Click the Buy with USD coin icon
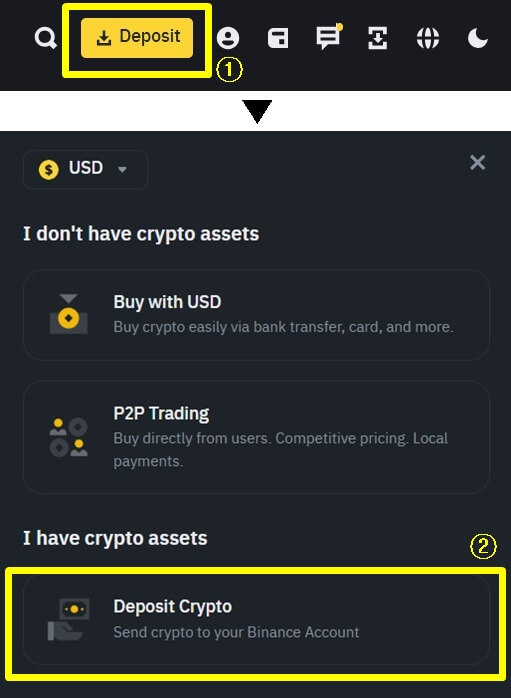The image size is (511, 698). [68, 314]
